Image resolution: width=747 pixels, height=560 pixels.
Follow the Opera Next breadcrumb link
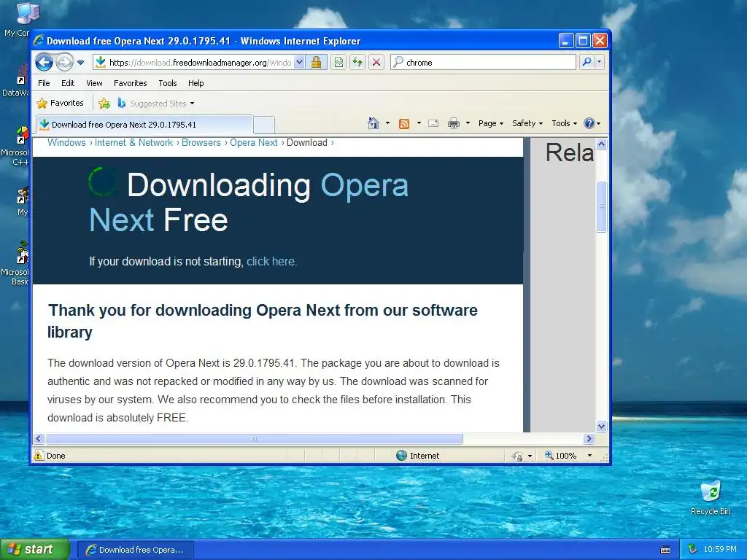[x=253, y=142]
